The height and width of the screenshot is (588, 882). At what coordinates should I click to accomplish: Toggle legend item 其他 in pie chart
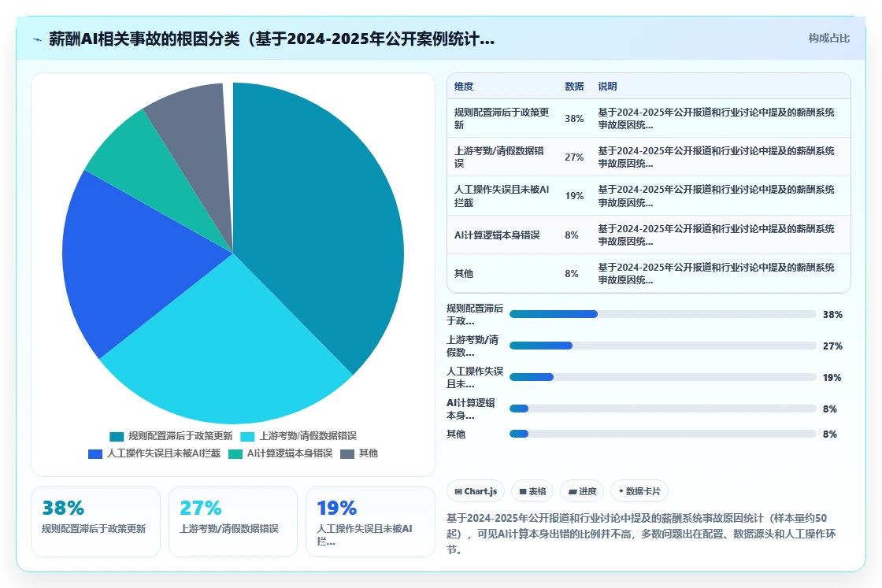359,453
